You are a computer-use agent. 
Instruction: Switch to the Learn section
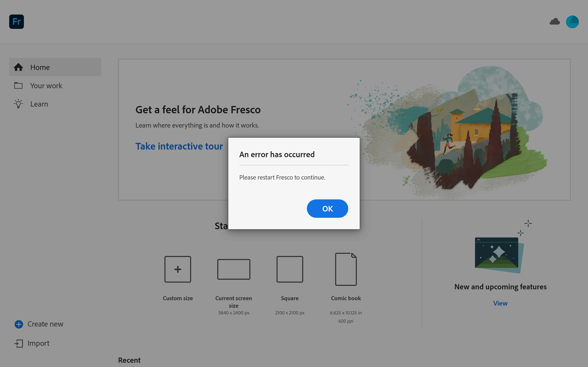39,104
